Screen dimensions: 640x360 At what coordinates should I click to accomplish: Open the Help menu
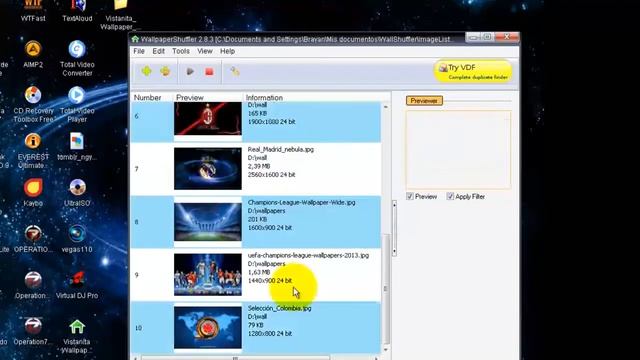227,51
